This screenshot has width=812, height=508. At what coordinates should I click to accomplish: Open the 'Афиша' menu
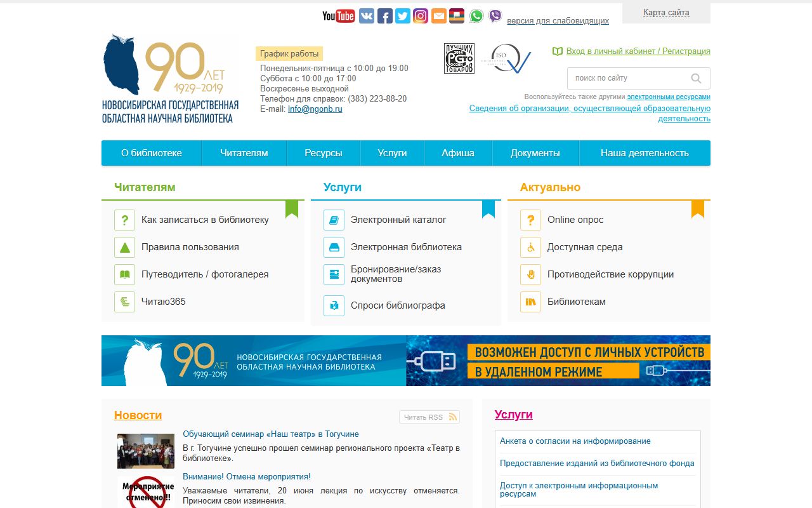(458, 153)
